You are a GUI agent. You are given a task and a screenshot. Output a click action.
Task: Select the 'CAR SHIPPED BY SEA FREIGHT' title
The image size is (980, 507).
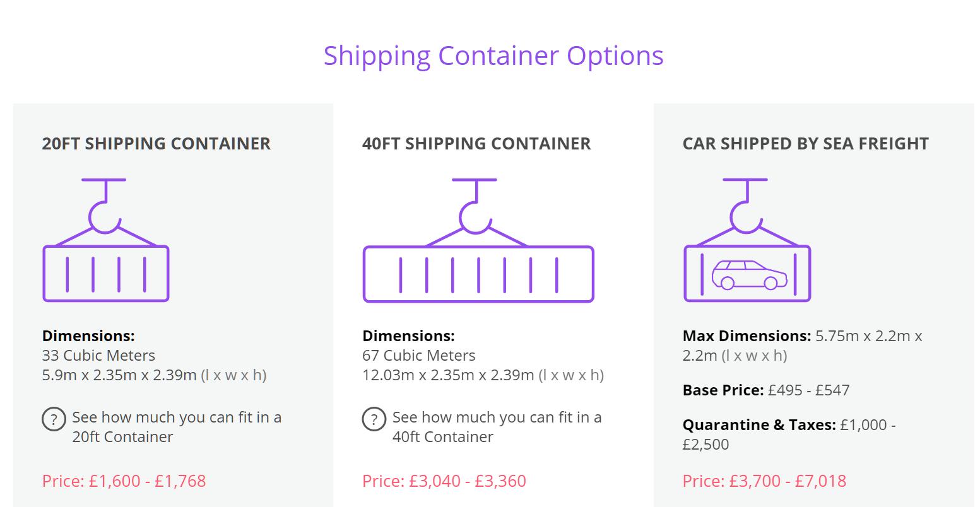click(x=805, y=144)
